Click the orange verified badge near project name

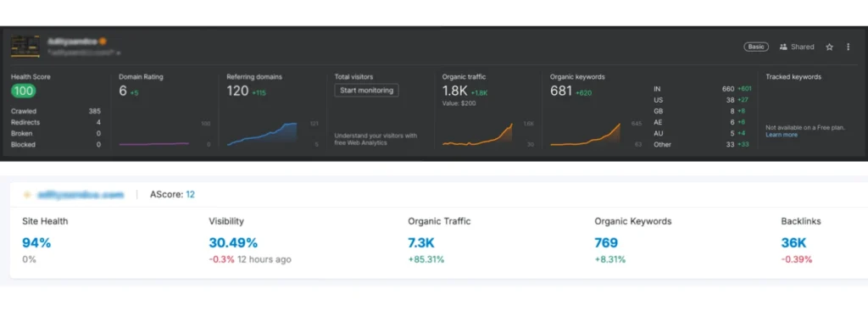pyautogui.click(x=103, y=41)
